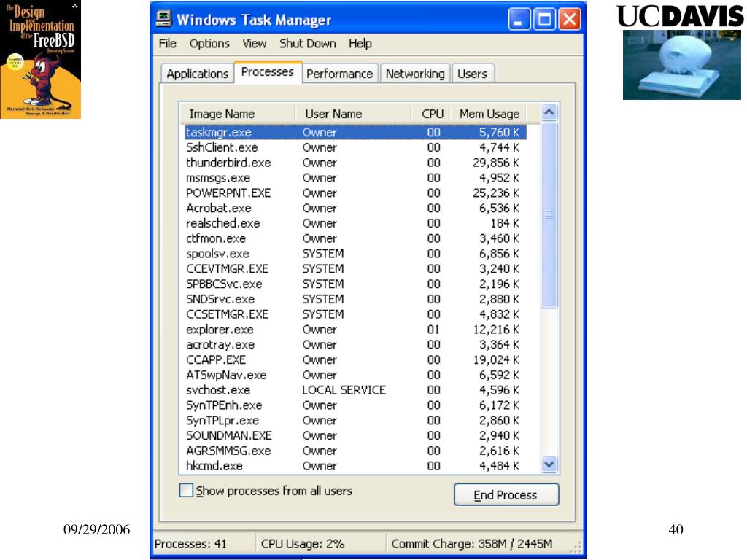Click the 29,856 K memory value
The height and width of the screenshot is (560, 747).
click(496, 163)
